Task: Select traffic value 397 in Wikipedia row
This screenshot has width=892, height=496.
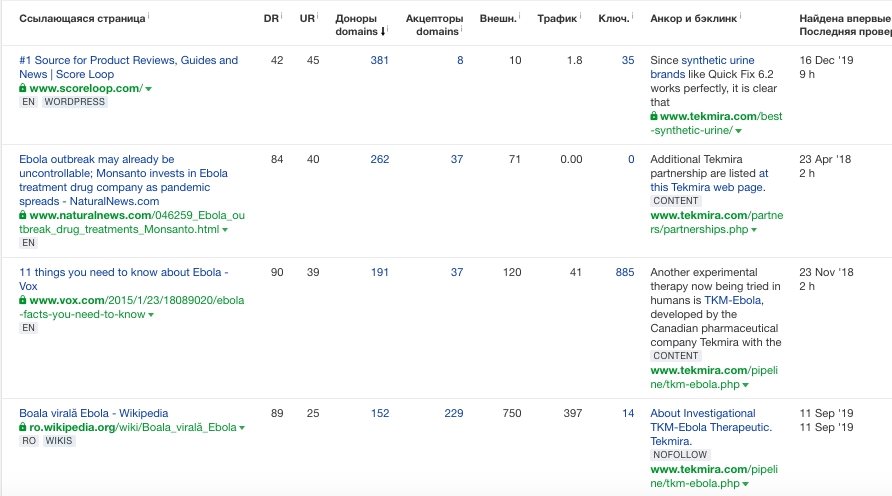Action: pyautogui.click(x=572, y=413)
